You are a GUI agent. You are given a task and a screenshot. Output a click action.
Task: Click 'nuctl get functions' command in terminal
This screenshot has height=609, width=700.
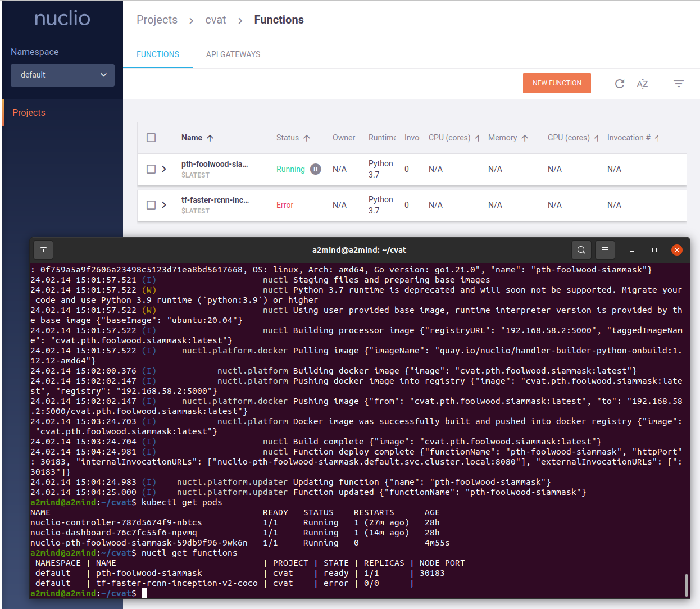coord(189,553)
